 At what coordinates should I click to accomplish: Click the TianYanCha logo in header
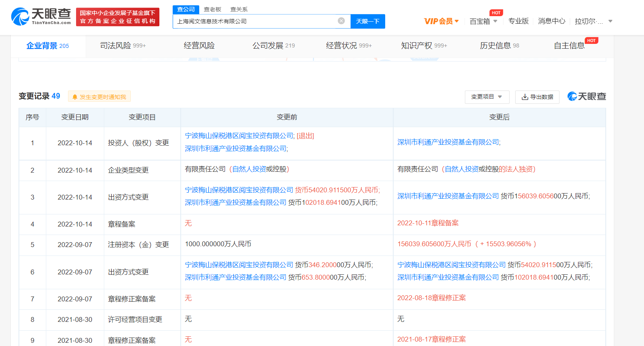click(x=41, y=16)
